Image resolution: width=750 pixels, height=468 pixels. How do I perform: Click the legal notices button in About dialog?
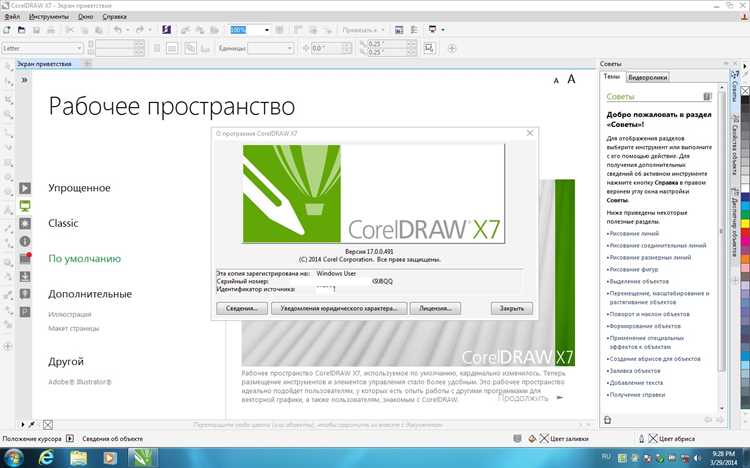pyautogui.click(x=339, y=308)
